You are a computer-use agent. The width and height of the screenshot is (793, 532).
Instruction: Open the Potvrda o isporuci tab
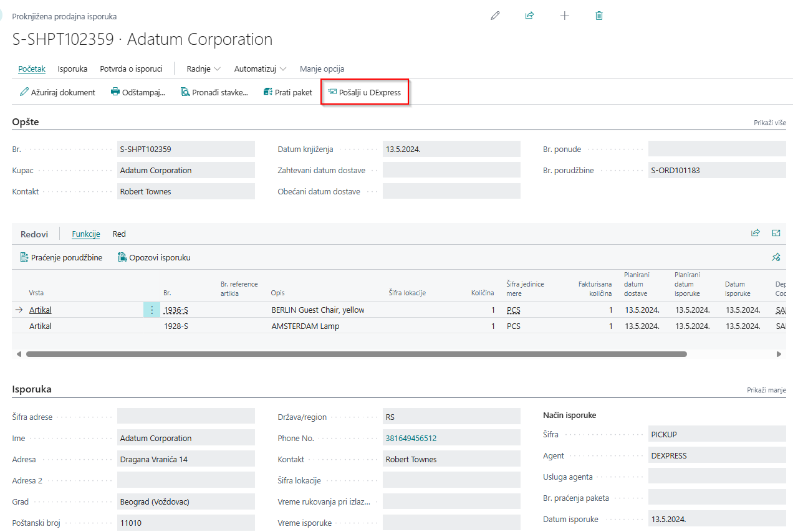pyautogui.click(x=131, y=69)
